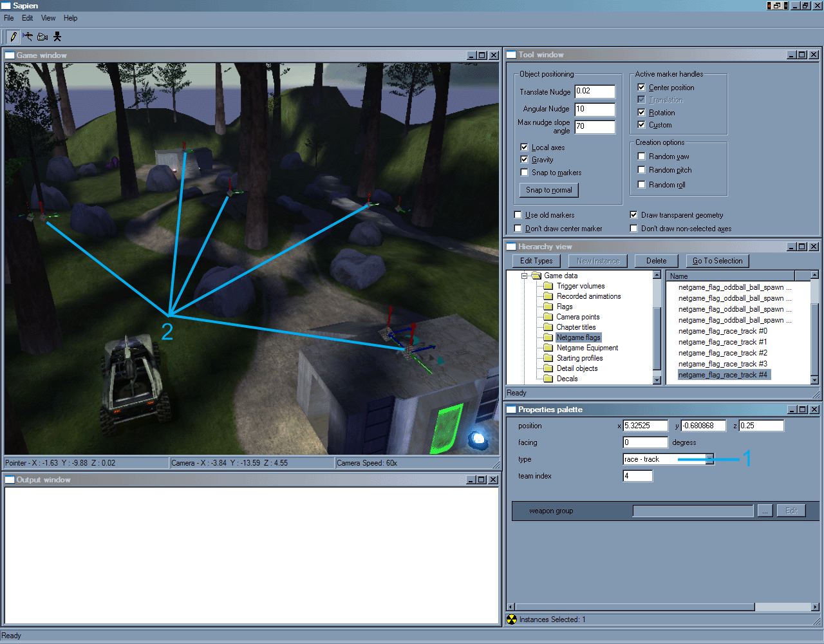Choose the video camera tool in toolbar
This screenshot has width=824, height=644.
point(42,37)
